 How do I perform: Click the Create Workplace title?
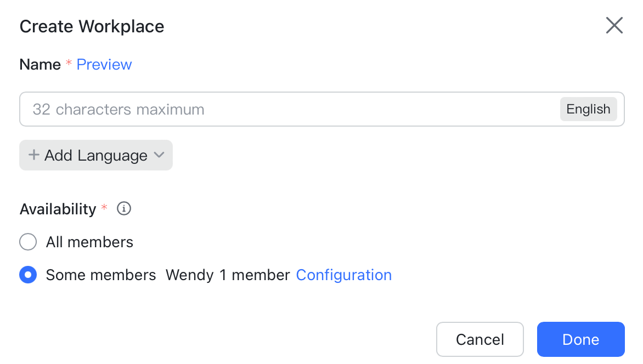(92, 26)
